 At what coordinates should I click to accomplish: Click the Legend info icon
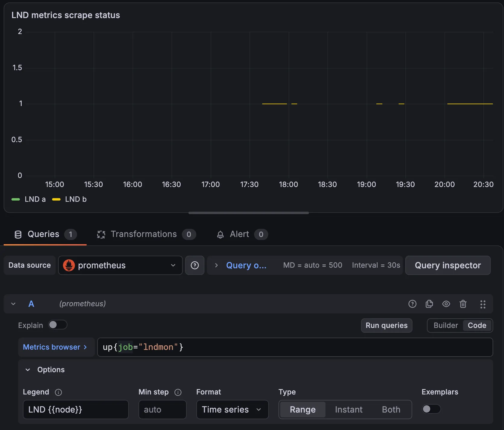coord(58,392)
